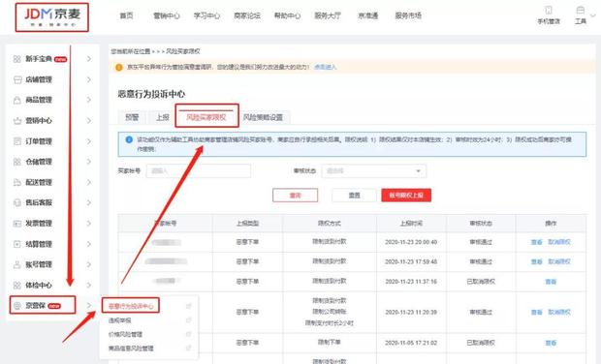The width and height of the screenshot is (601, 364).
Task: Select 价格风险管理 in the submenu
Action: (x=125, y=335)
